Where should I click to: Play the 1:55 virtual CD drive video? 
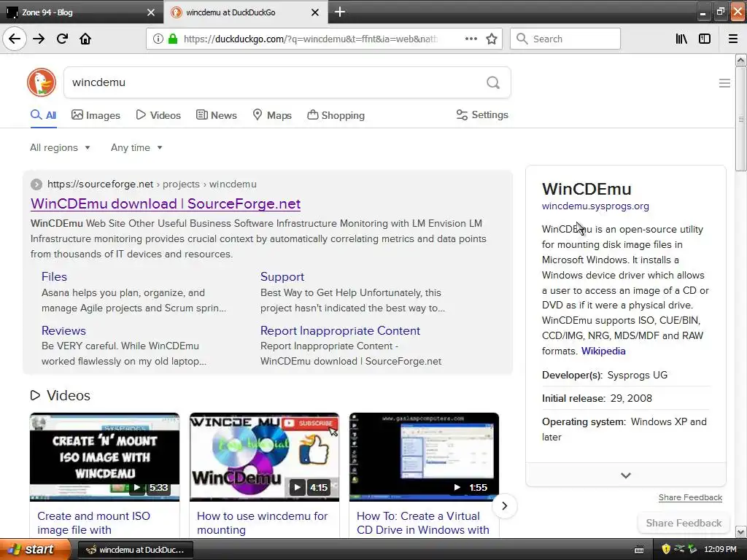tap(424, 456)
